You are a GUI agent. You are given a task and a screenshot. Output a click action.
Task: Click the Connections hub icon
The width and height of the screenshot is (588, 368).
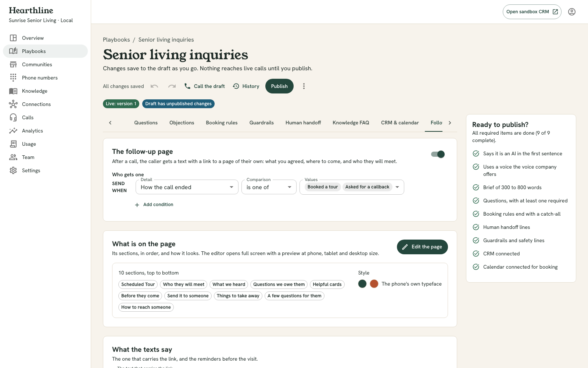tap(13, 104)
